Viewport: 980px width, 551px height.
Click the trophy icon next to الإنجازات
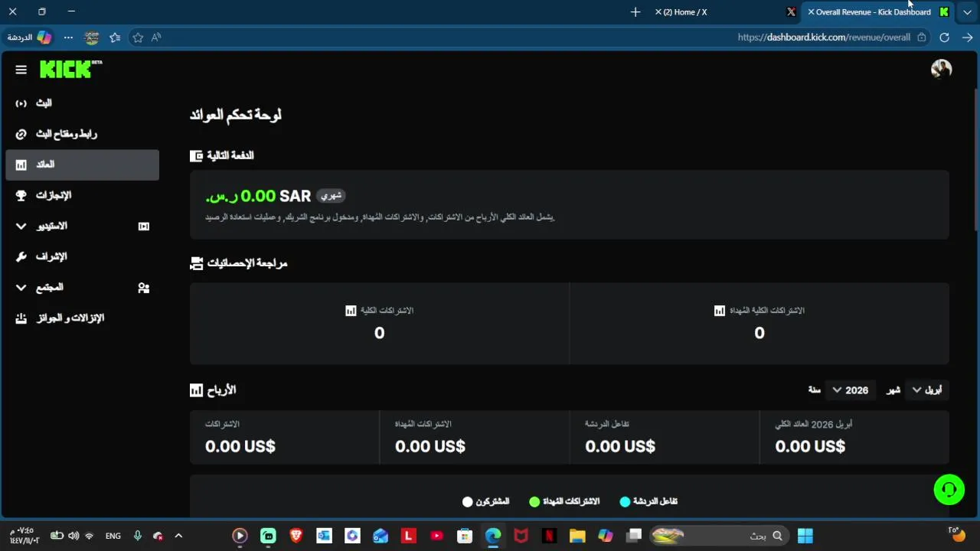[21, 195]
